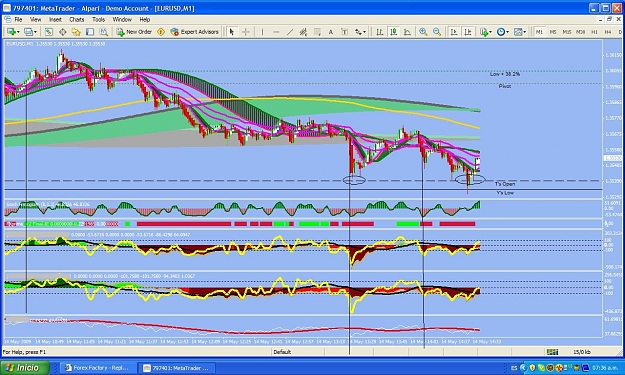Viewport: 625px width, 375px height.
Task: Open the Profiles toolbar icon
Action: pos(28,32)
